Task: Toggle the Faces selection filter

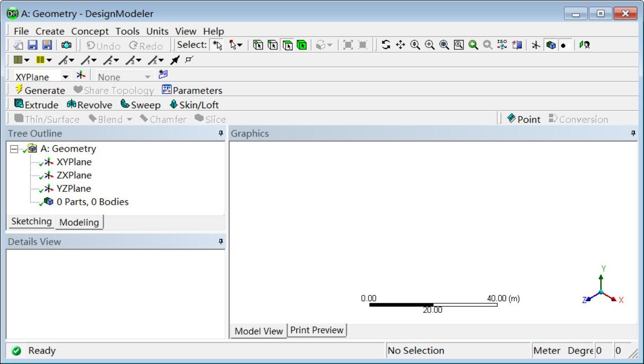Action: (x=287, y=45)
